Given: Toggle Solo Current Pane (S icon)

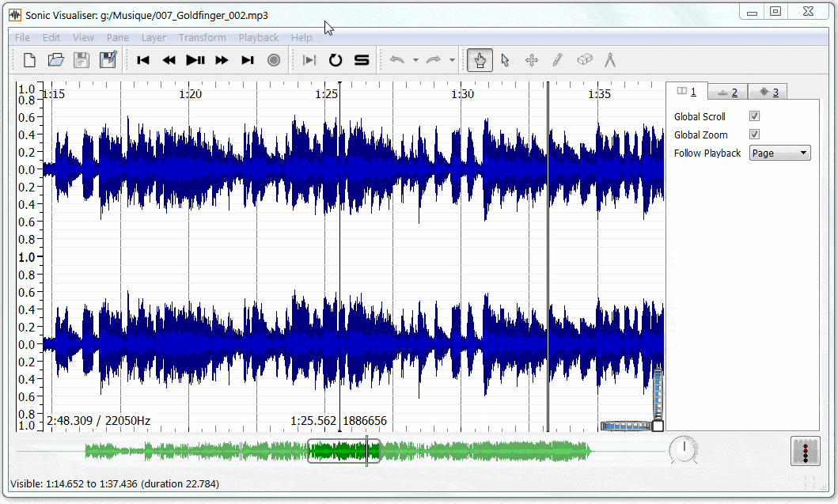Looking at the screenshot, I should [x=362, y=60].
